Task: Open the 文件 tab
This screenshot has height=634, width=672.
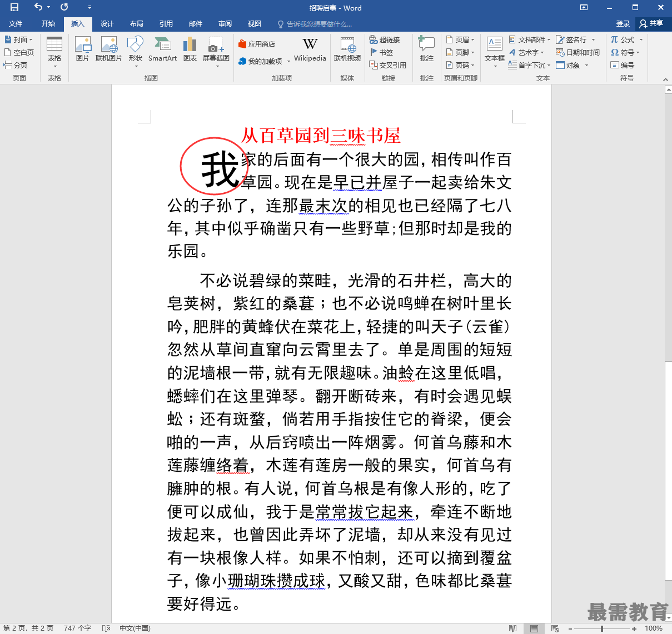Action: [16, 24]
